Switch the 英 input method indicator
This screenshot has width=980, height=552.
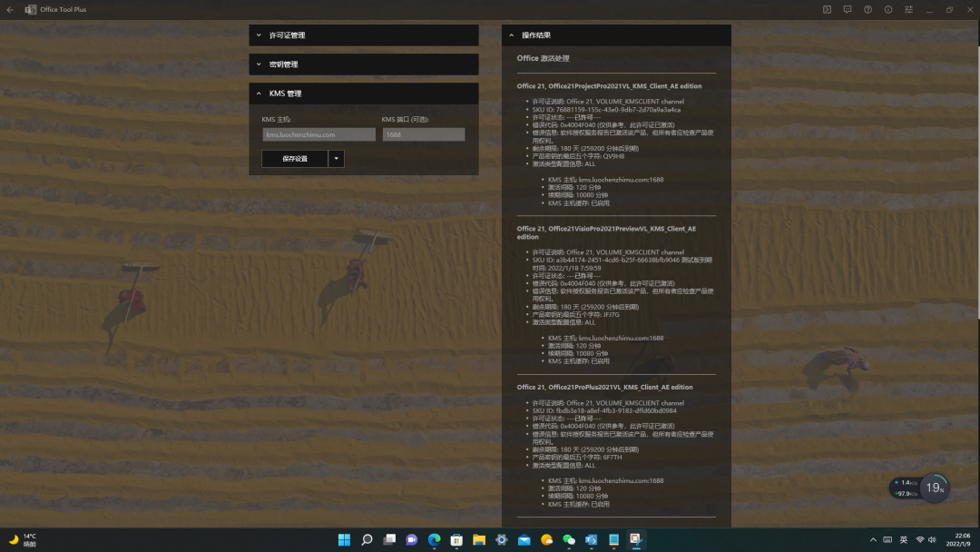click(904, 539)
